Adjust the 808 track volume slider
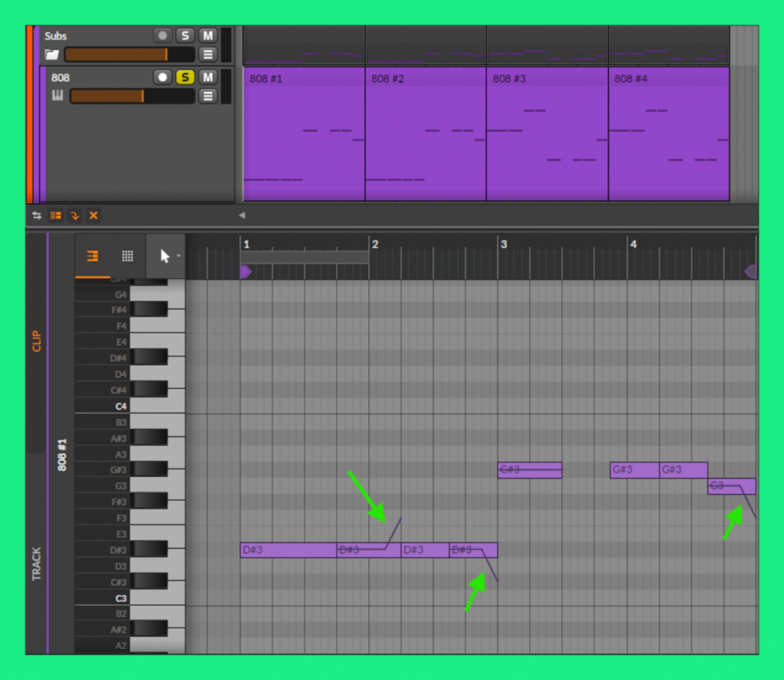This screenshot has height=680, width=784. coord(130,96)
